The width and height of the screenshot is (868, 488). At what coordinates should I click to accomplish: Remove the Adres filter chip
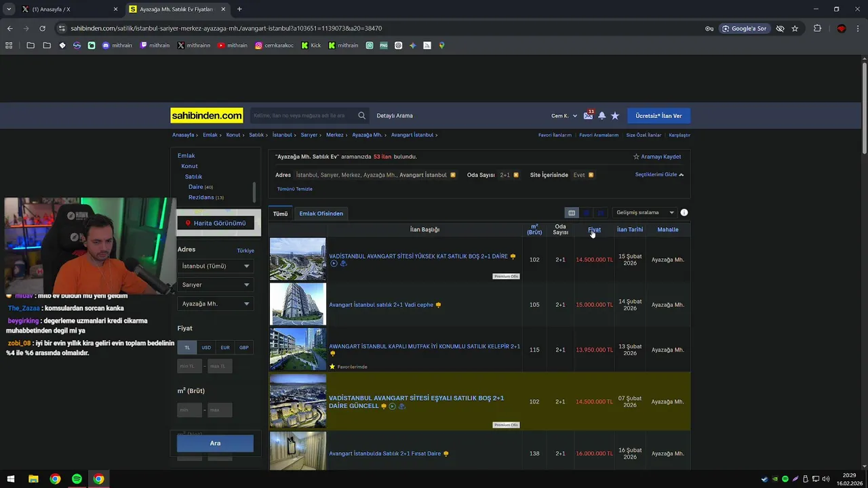pos(453,175)
